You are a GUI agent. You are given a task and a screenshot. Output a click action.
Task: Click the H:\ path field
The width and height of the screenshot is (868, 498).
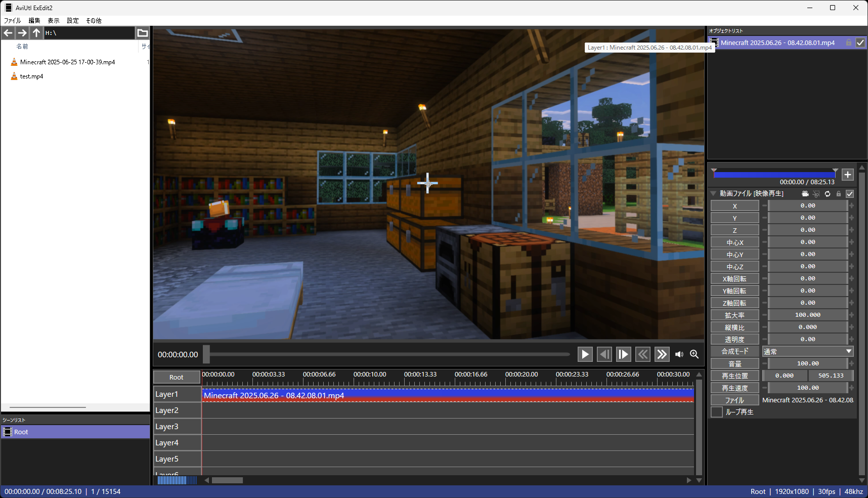click(x=90, y=33)
